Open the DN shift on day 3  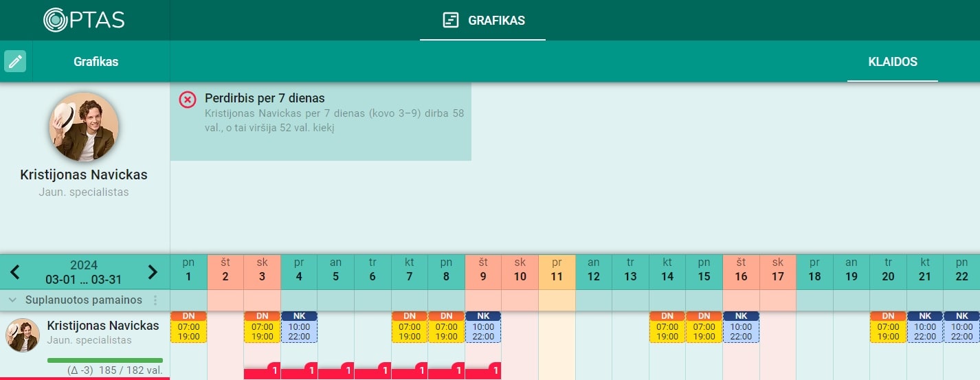pos(263,327)
